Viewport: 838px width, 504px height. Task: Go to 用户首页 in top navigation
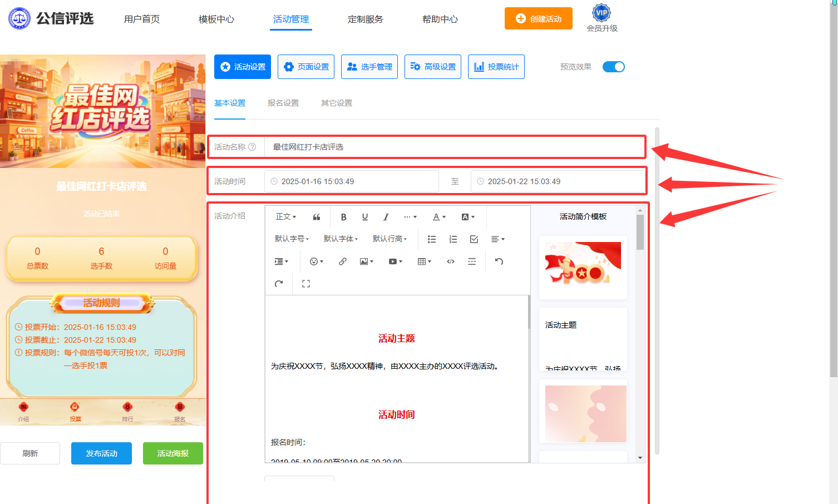point(142,19)
